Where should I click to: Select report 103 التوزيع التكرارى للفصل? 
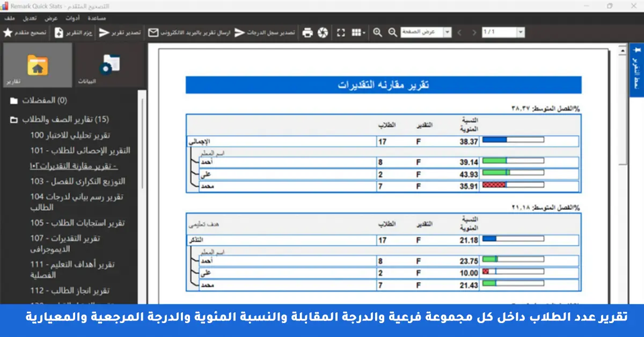click(x=78, y=181)
